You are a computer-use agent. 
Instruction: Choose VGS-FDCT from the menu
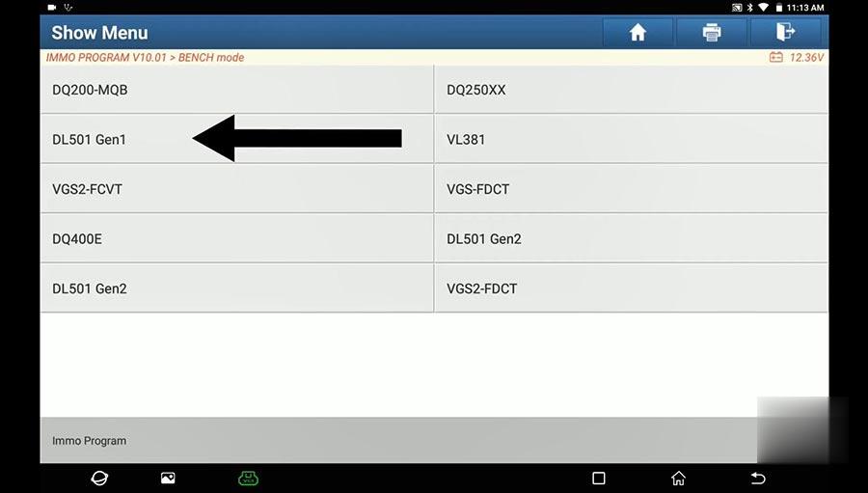pos(631,189)
